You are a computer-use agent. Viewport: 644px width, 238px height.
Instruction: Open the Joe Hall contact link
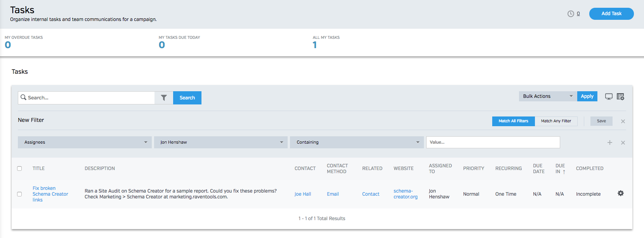[x=302, y=194]
